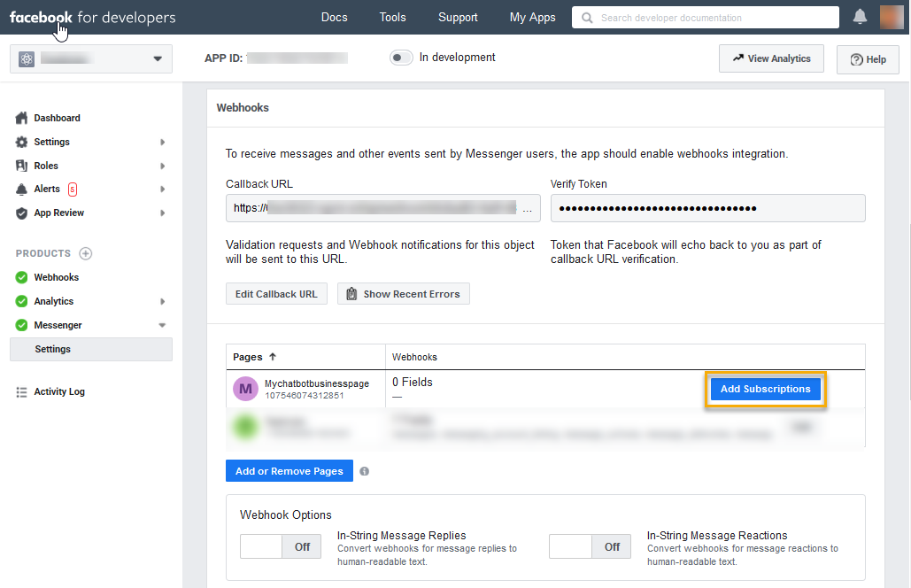Image resolution: width=911 pixels, height=588 pixels.
Task: Click the Dashboard home icon
Action: (x=21, y=118)
